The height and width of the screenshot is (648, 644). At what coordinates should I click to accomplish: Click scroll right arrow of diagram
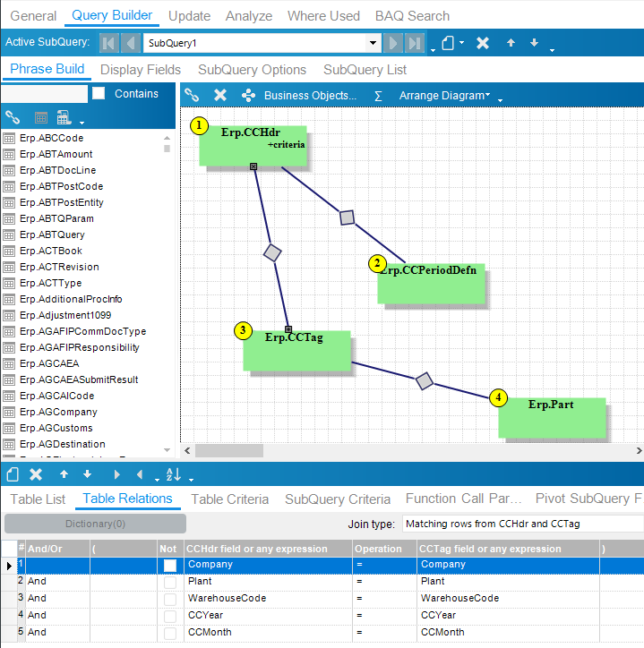click(x=639, y=450)
